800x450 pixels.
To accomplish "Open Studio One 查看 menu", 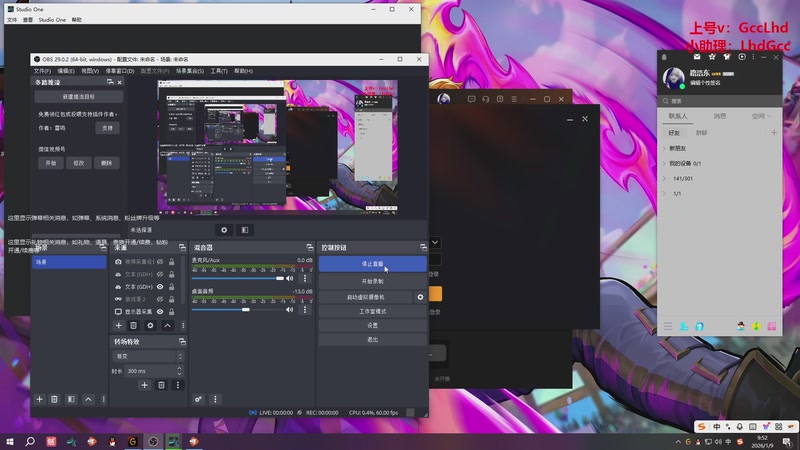I will 28,20.
